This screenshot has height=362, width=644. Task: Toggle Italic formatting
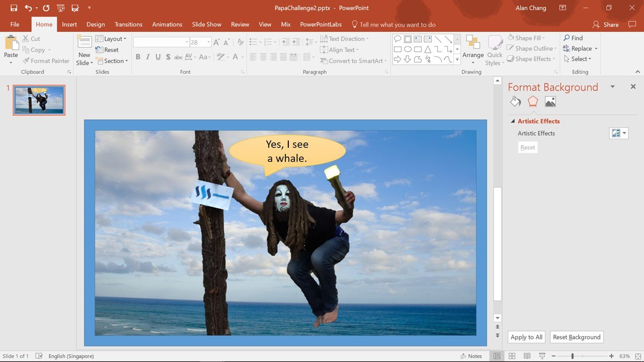(148, 57)
